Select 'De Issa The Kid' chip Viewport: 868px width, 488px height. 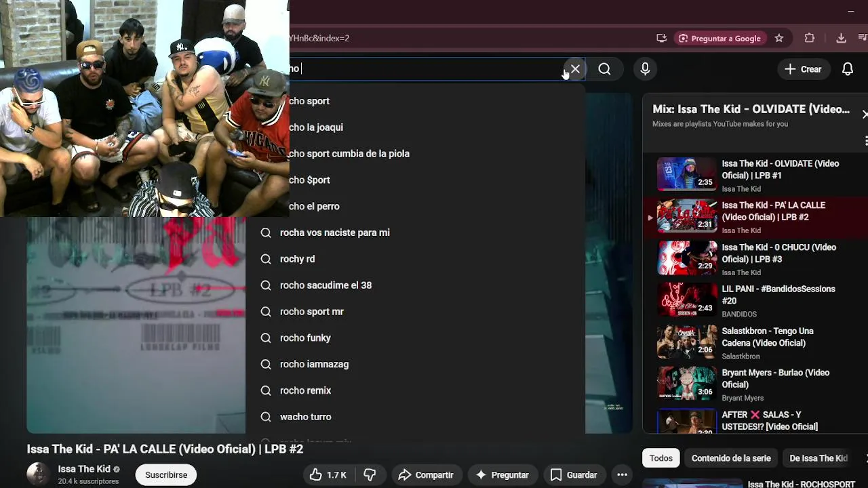pos(818,458)
